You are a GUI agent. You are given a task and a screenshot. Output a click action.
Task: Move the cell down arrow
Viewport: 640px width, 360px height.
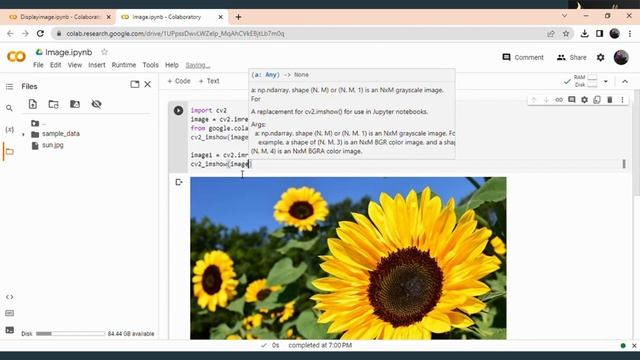pos(546,100)
